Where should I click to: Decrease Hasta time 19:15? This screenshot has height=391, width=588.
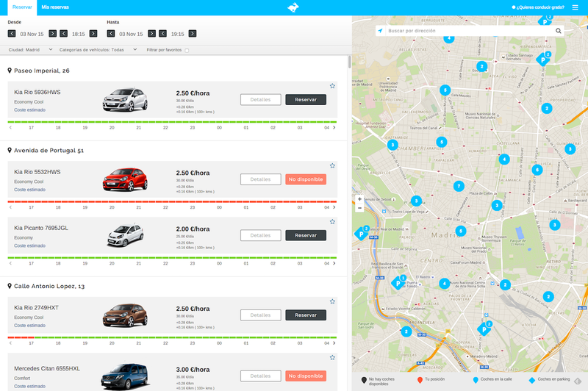click(x=162, y=34)
